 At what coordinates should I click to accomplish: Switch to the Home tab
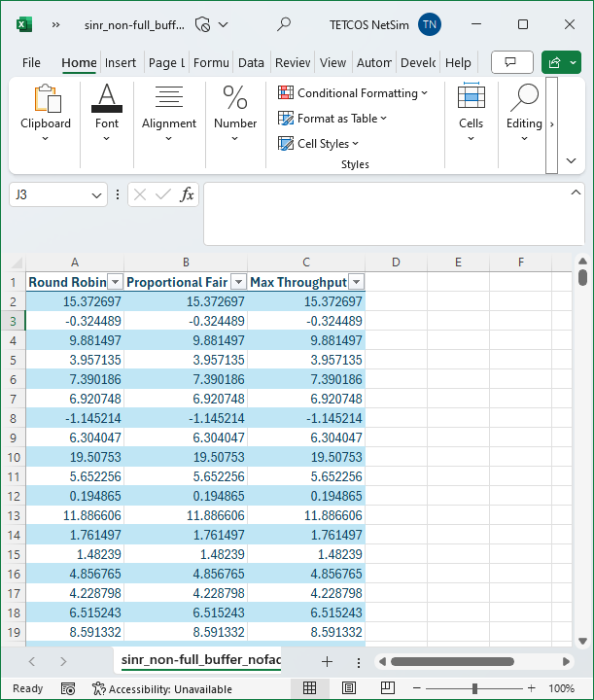pos(79,63)
